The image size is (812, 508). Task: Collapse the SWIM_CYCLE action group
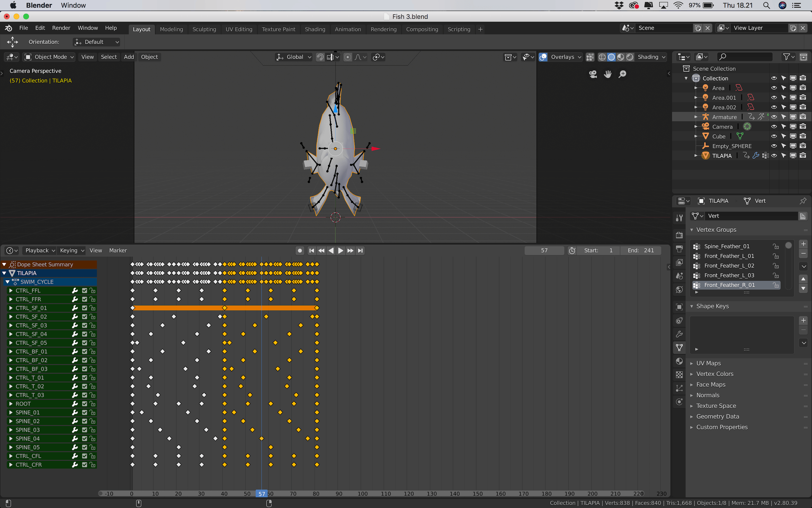pos(7,282)
